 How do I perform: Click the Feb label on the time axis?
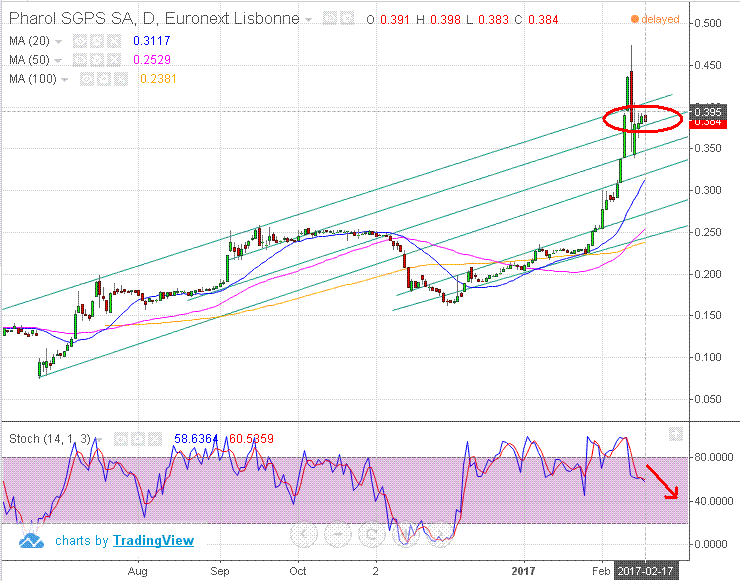(x=601, y=571)
